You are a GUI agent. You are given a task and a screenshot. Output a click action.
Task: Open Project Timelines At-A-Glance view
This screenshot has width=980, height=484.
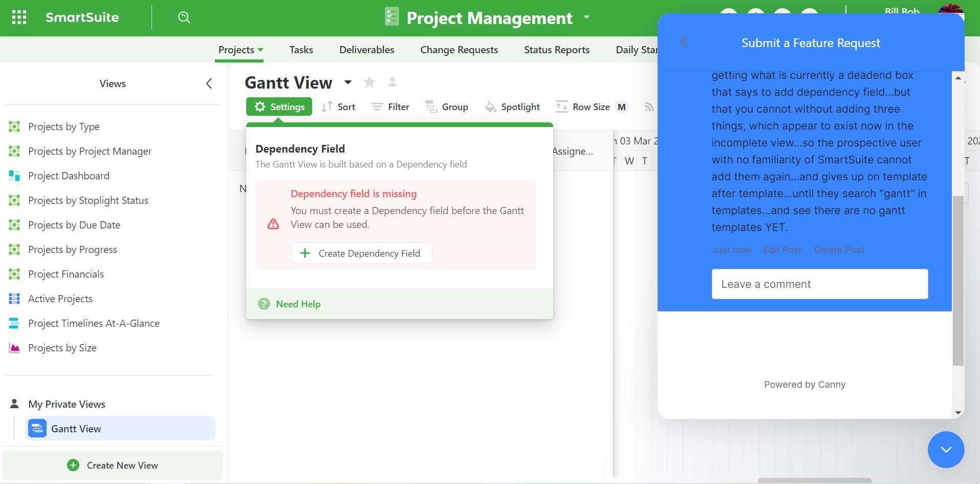pos(94,323)
